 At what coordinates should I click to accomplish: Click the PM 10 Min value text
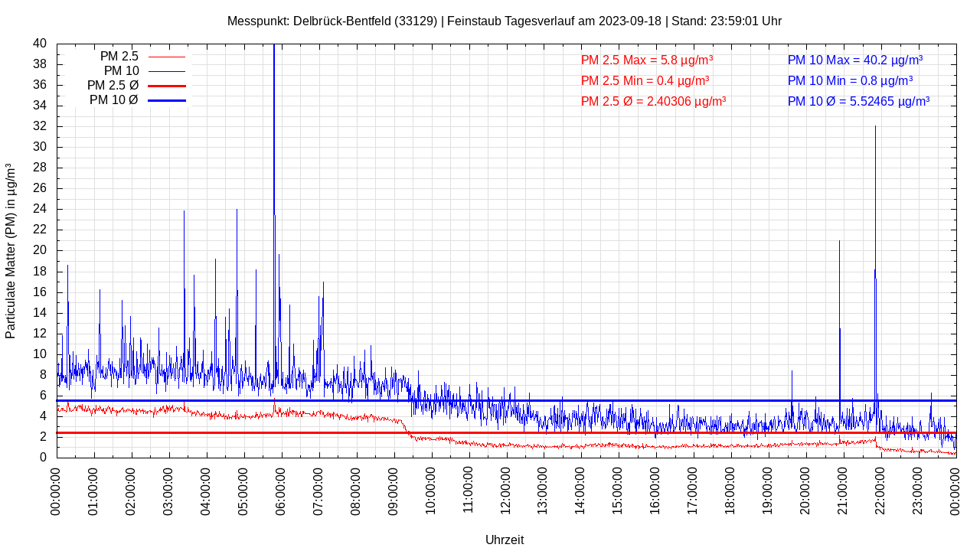click(850, 80)
